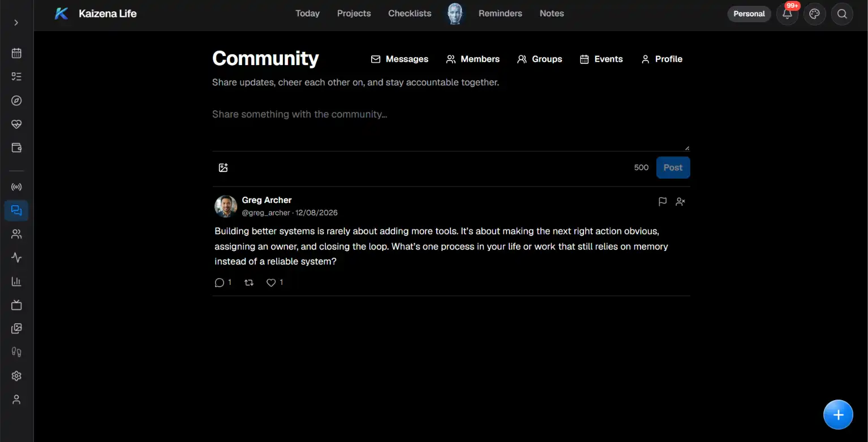The image size is (868, 442).
Task: Select the community chat-bubbles icon in the sidebar
Action: pyautogui.click(x=16, y=211)
